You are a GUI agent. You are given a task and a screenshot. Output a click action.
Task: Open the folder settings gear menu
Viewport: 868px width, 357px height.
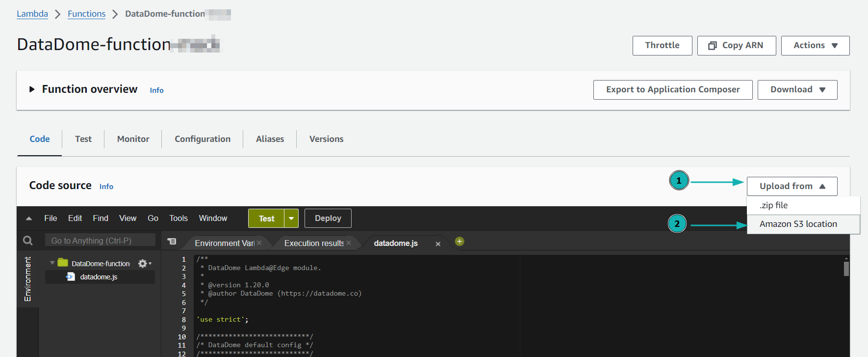(x=145, y=264)
